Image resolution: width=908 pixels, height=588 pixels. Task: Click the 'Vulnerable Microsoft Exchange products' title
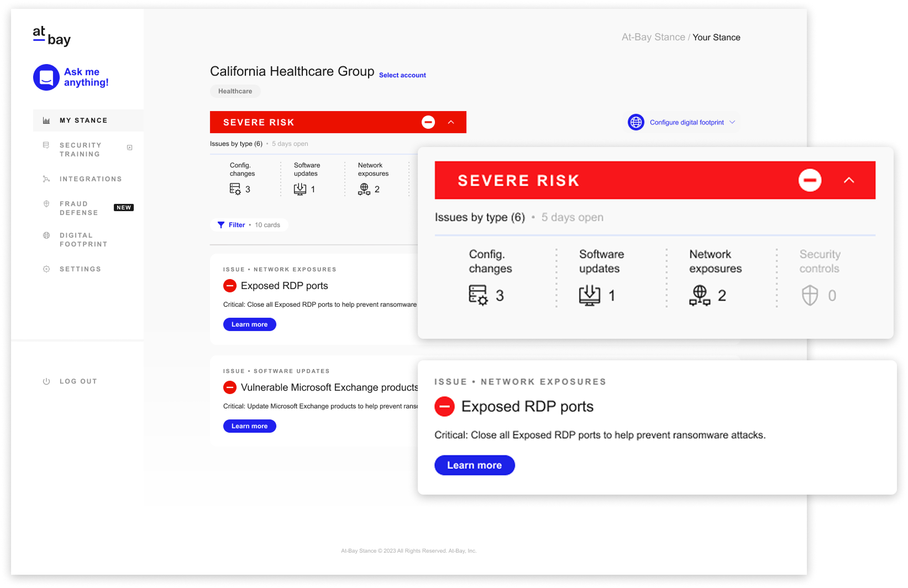coord(329,387)
